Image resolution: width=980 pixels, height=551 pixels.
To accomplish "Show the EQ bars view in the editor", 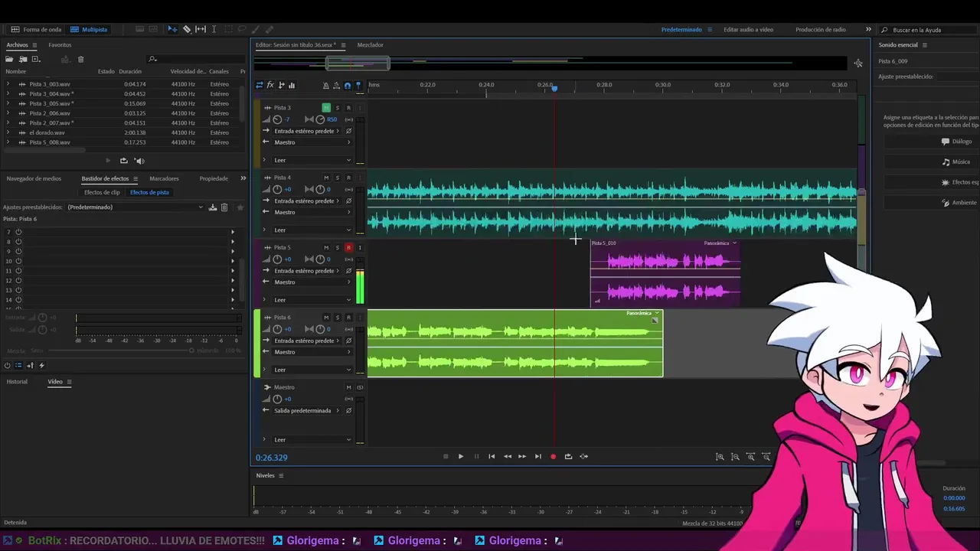I will [x=292, y=85].
